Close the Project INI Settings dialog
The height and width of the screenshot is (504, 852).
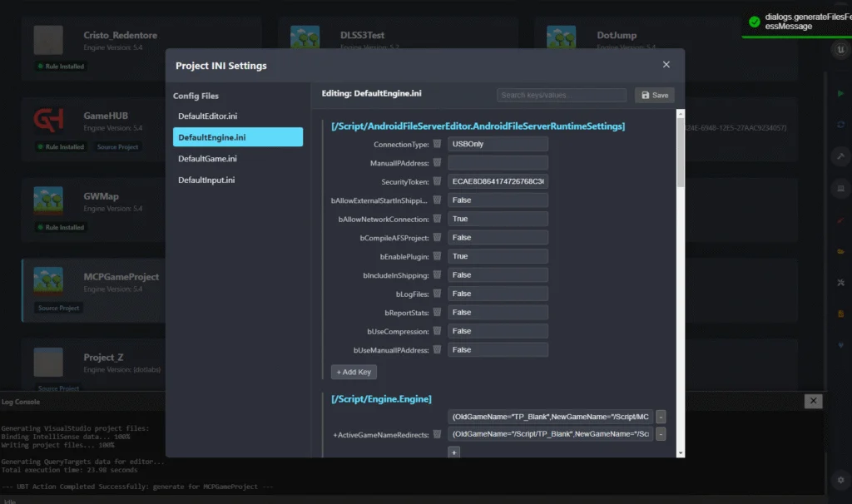pos(666,65)
